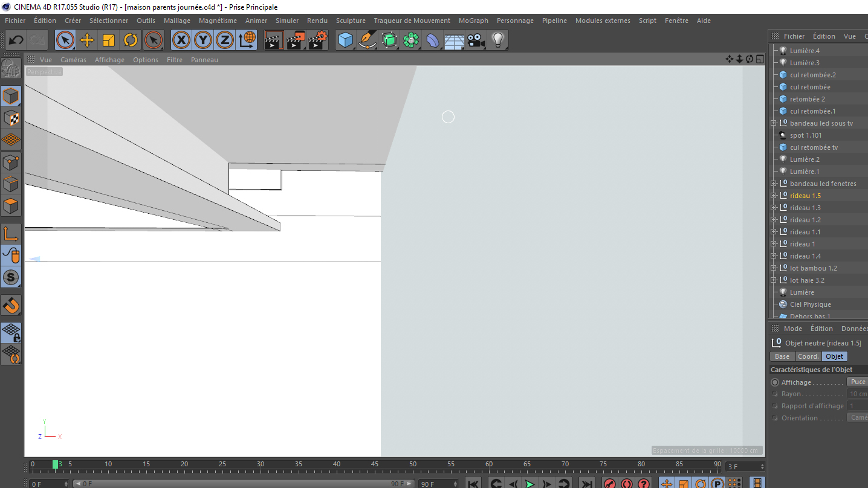Add a light with the bulb icon
The height and width of the screenshot is (488, 868).
coord(497,40)
